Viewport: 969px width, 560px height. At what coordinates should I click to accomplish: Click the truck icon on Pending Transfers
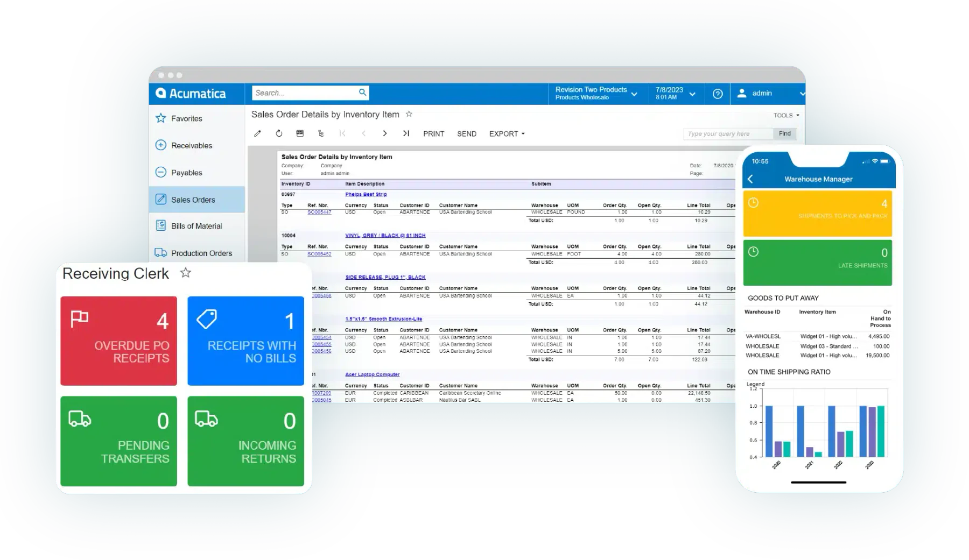(x=80, y=419)
